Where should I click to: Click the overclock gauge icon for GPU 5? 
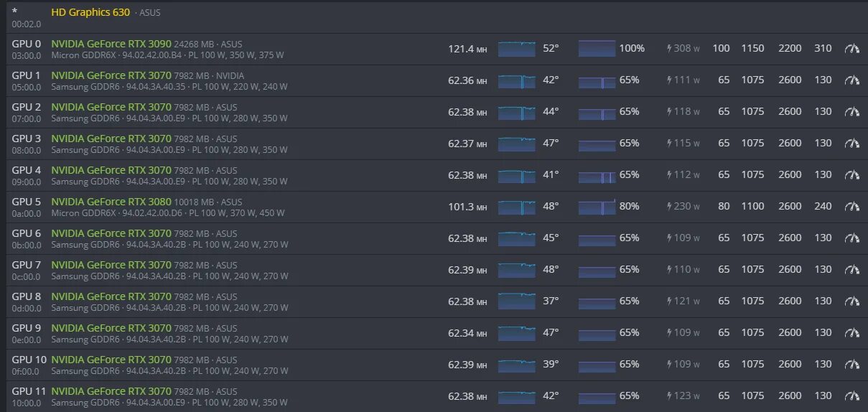coord(851,207)
